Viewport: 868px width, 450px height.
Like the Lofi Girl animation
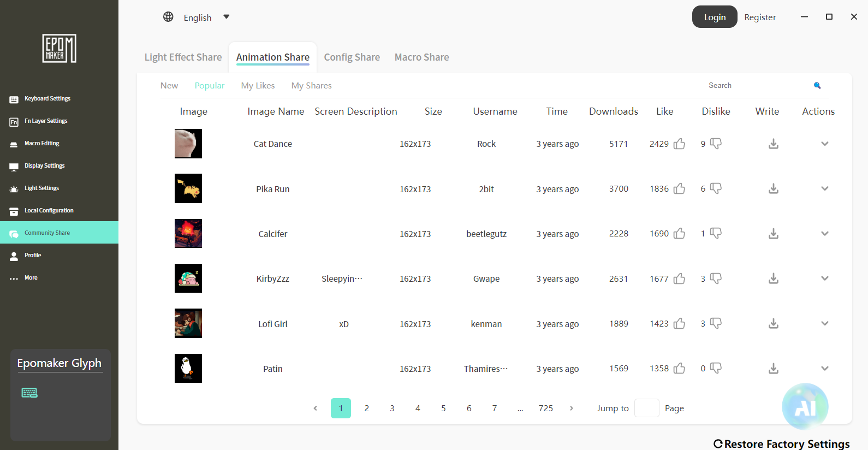click(679, 324)
